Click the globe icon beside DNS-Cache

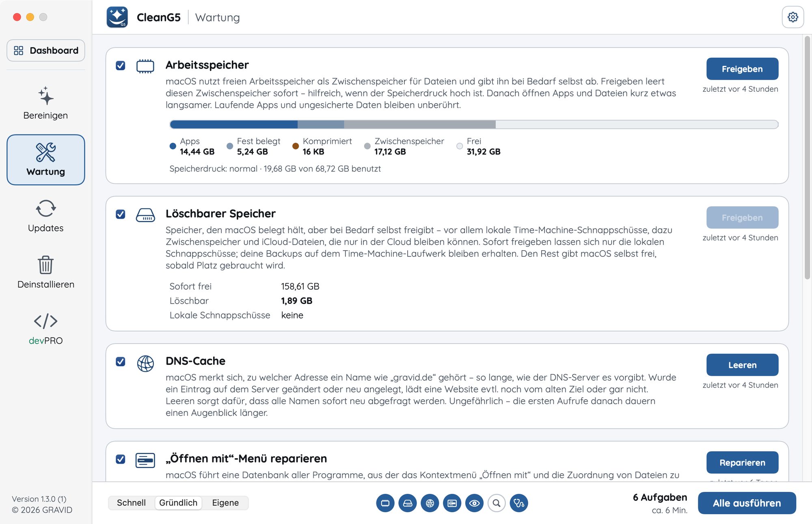click(x=145, y=363)
